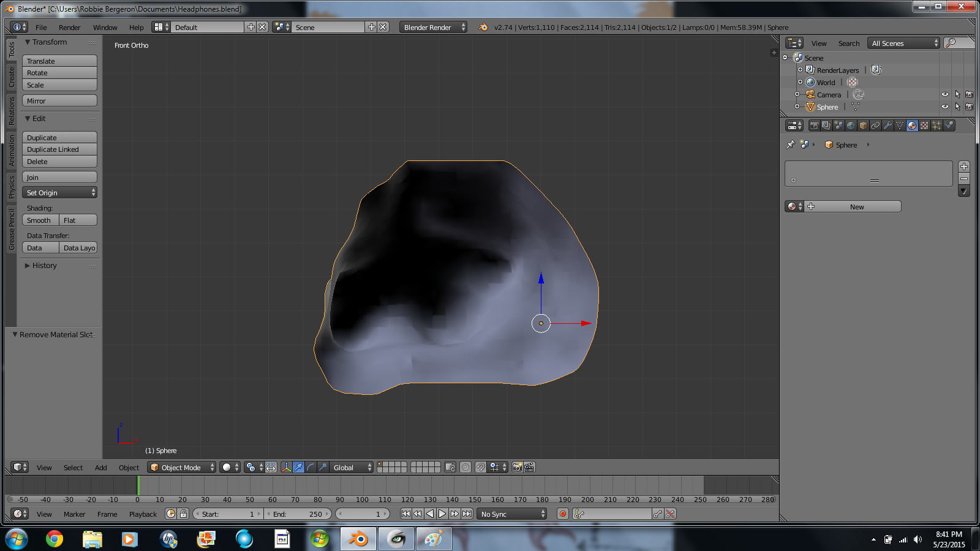Screen dimensions: 980x551
Task: Open the No Sync dropdown
Action: point(511,514)
